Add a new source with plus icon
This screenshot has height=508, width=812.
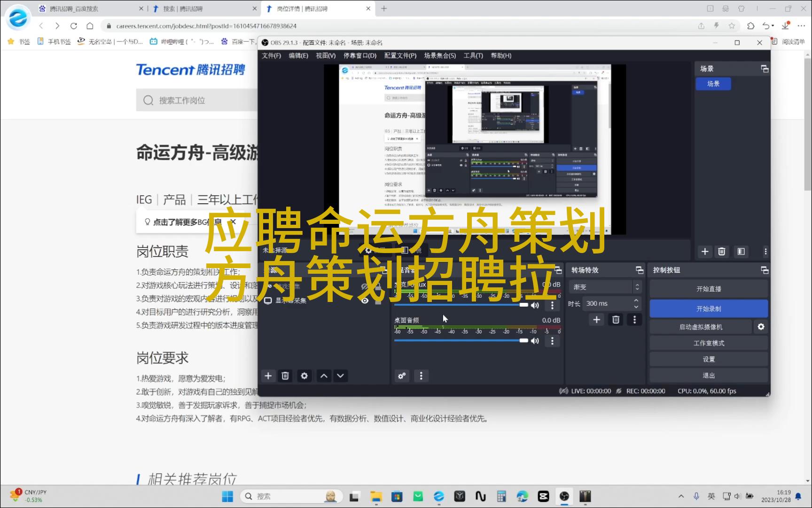pos(268,376)
